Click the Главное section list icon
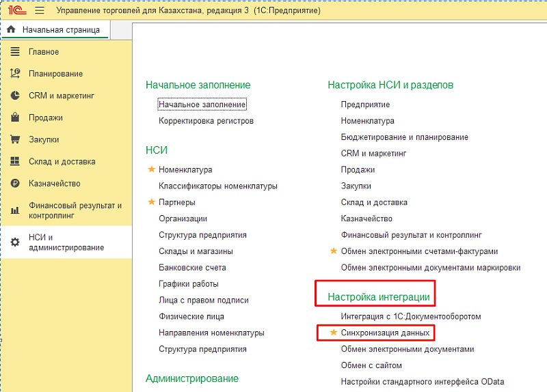The image size is (547, 392). (x=15, y=52)
